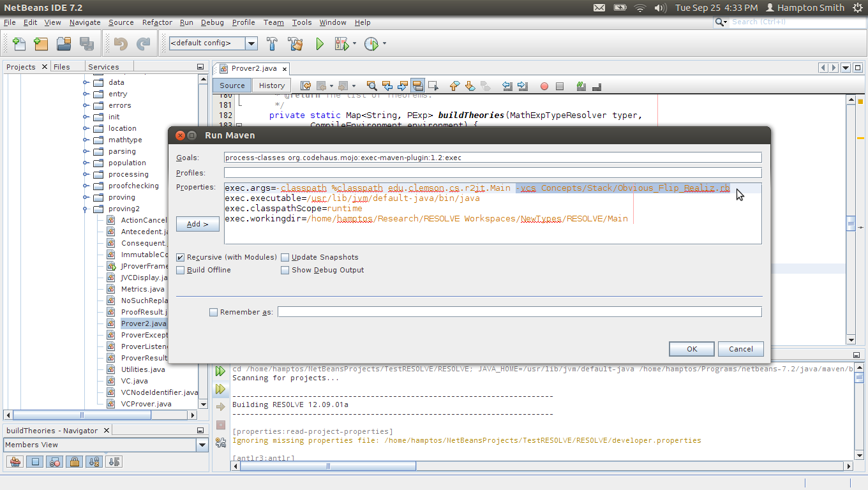
Task: Open the mail envelope indicator in top panel
Action: point(599,8)
